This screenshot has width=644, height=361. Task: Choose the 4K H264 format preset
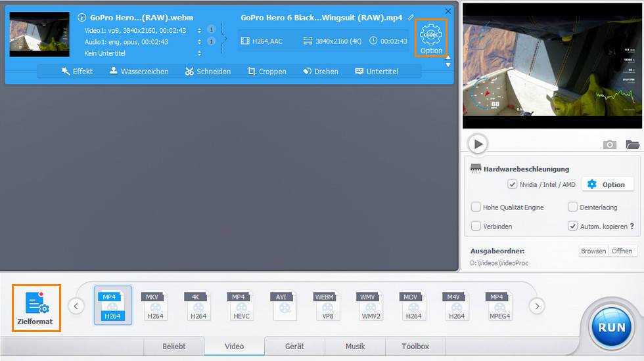point(198,306)
